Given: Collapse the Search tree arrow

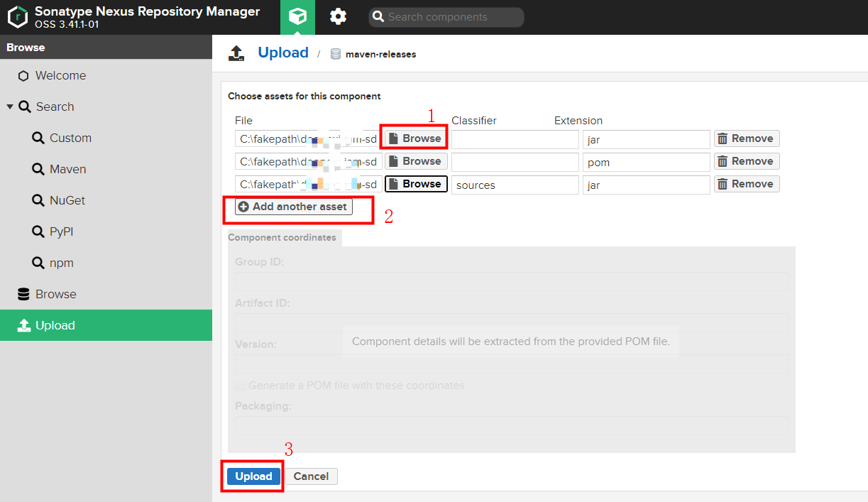Looking at the screenshot, I should [x=10, y=107].
